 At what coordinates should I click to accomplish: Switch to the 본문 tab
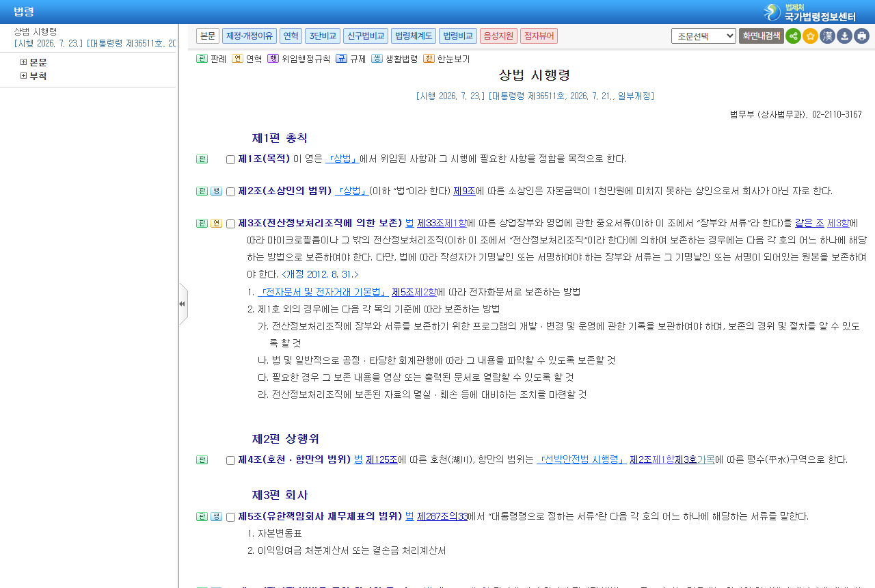point(208,36)
